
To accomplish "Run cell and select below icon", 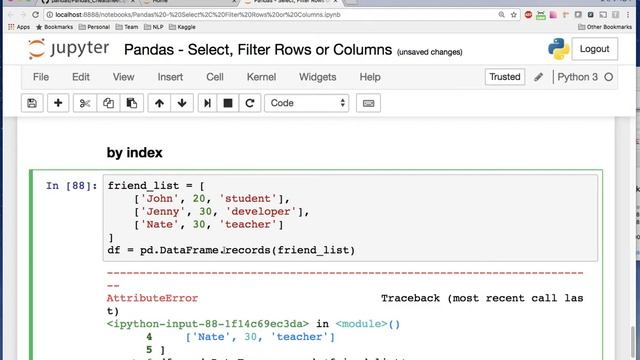I will [x=207, y=103].
